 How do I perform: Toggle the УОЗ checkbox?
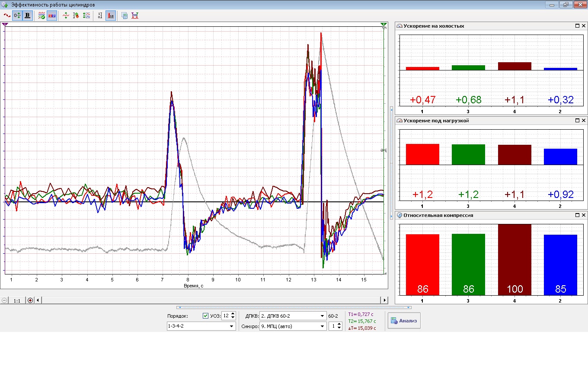(x=205, y=316)
